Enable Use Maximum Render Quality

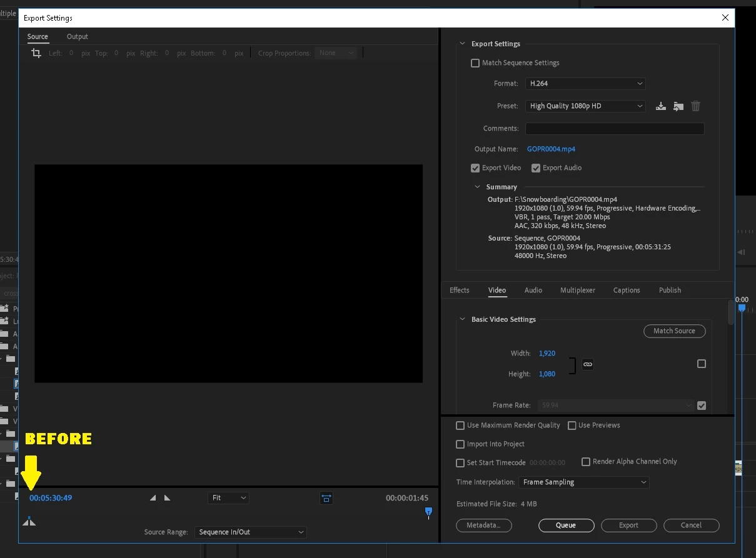click(x=460, y=426)
